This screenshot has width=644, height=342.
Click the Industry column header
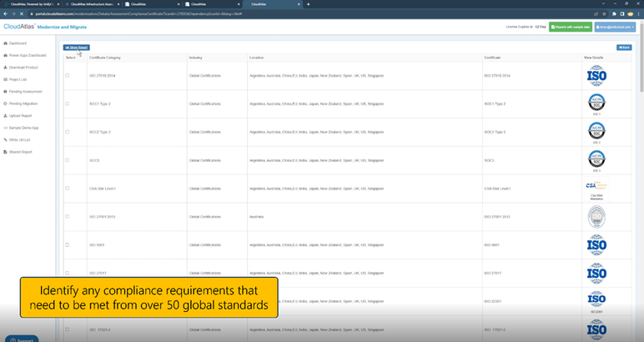pyautogui.click(x=195, y=58)
